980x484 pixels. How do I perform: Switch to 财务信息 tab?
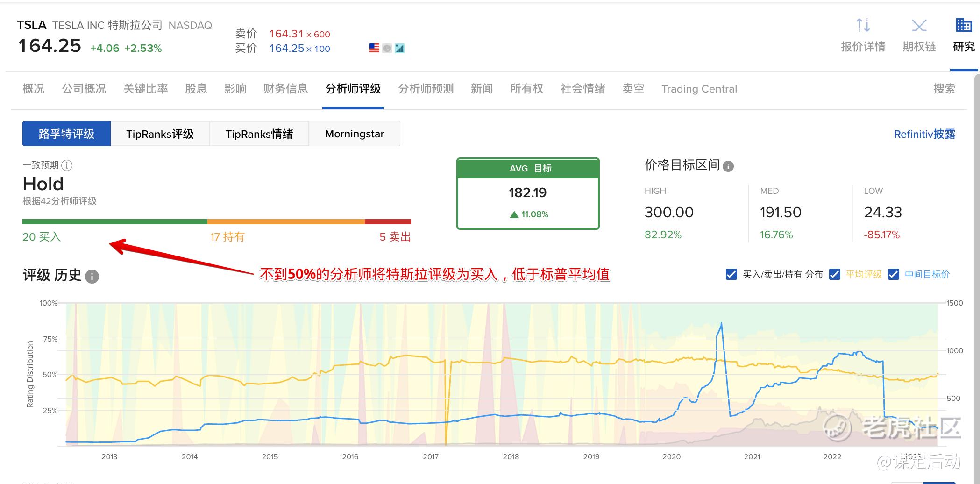pyautogui.click(x=286, y=89)
